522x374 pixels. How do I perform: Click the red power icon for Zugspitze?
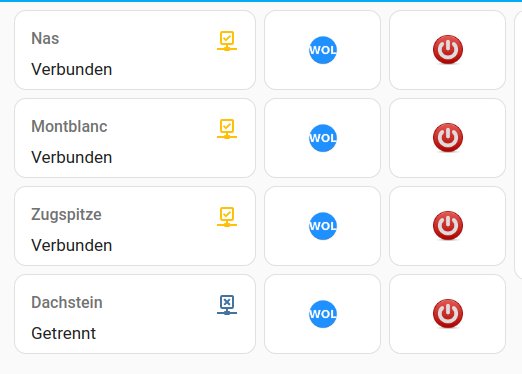pos(448,226)
